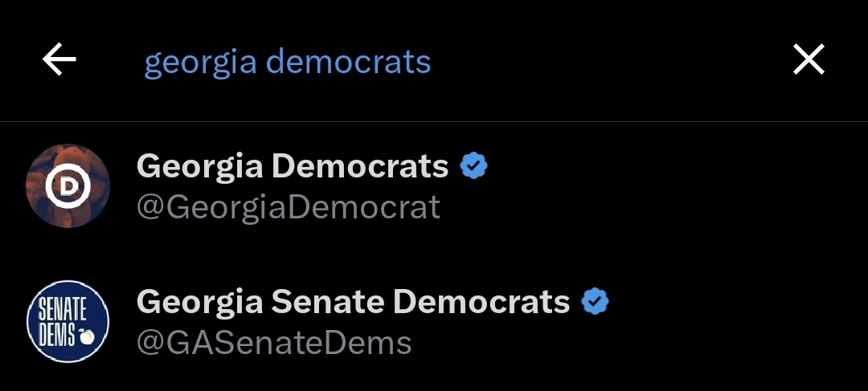Tap the word "Georgia" in the first result name
The width and height of the screenshot is (868, 391).
pyautogui.click(x=199, y=166)
